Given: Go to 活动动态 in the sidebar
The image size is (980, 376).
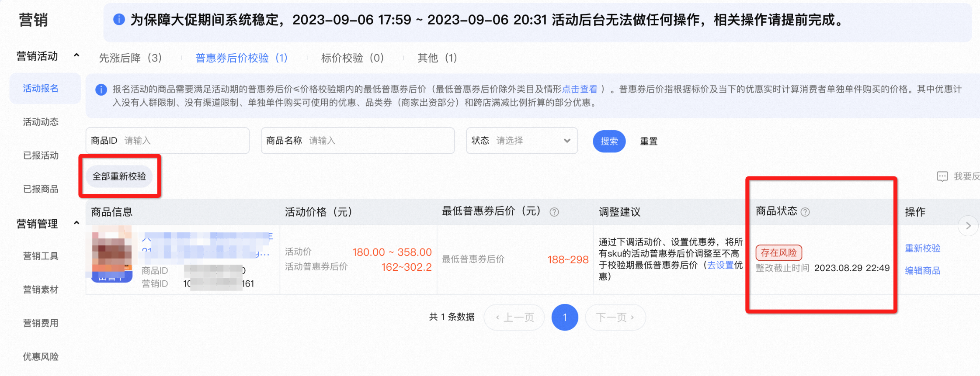Looking at the screenshot, I should (x=41, y=122).
